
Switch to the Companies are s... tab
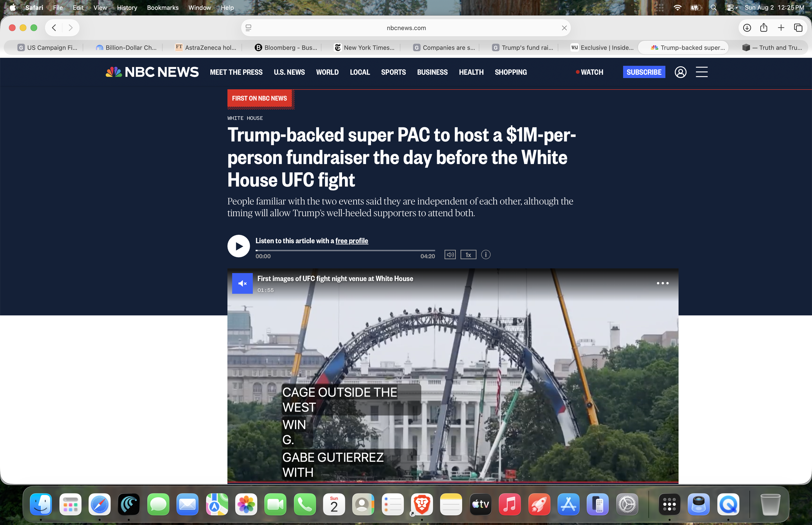pos(444,48)
